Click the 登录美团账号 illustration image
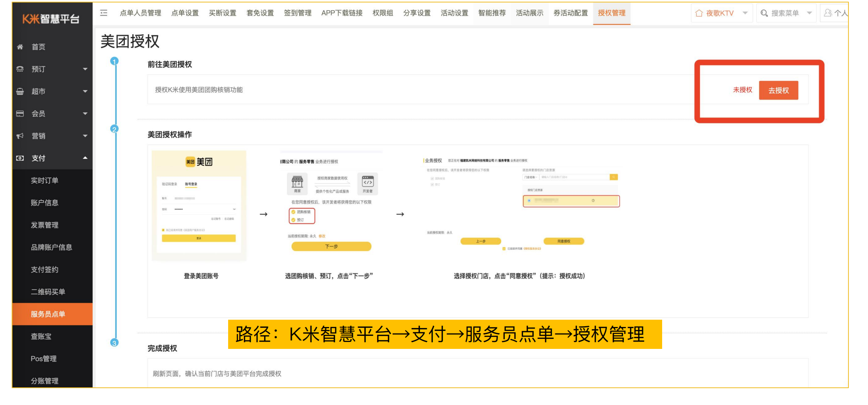 coord(199,206)
